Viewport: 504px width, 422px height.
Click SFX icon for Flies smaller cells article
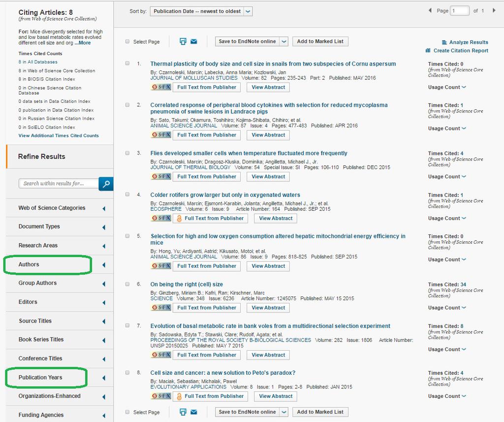click(x=161, y=177)
